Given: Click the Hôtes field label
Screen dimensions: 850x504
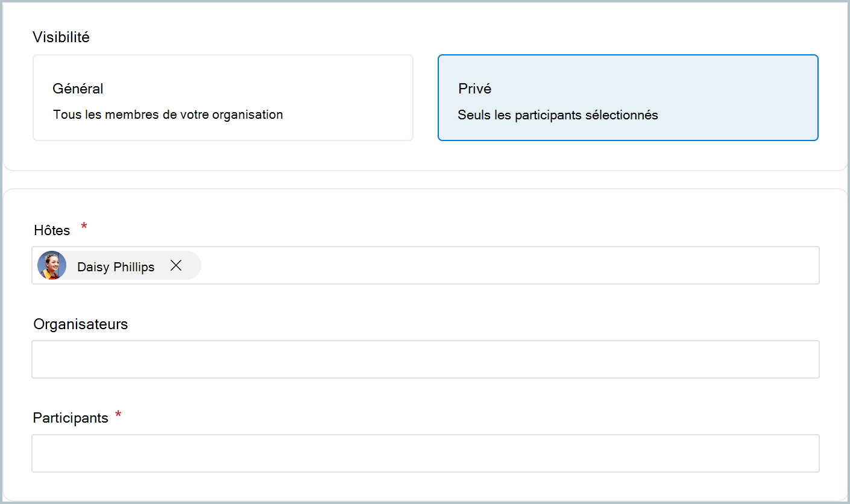Looking at the screenshot, I should [x=52, y=230].
